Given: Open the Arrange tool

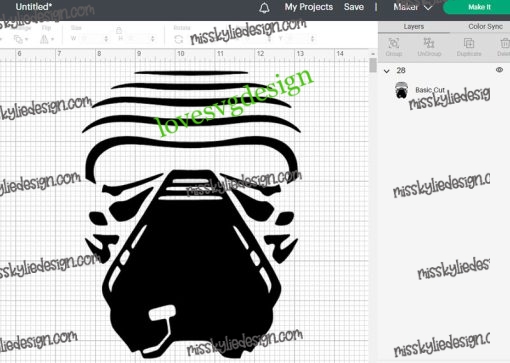Looking at the screenshot, I should click(19, 39).
